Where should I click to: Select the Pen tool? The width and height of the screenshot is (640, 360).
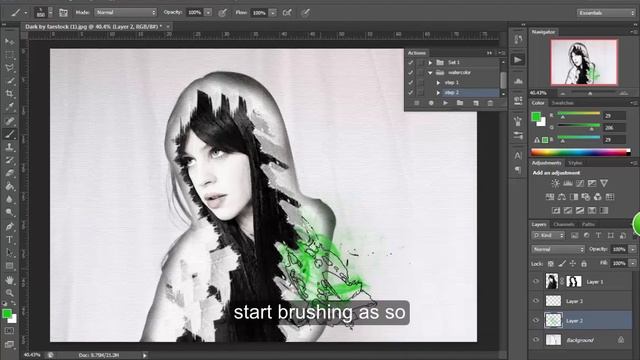click(x=9, y=227)
